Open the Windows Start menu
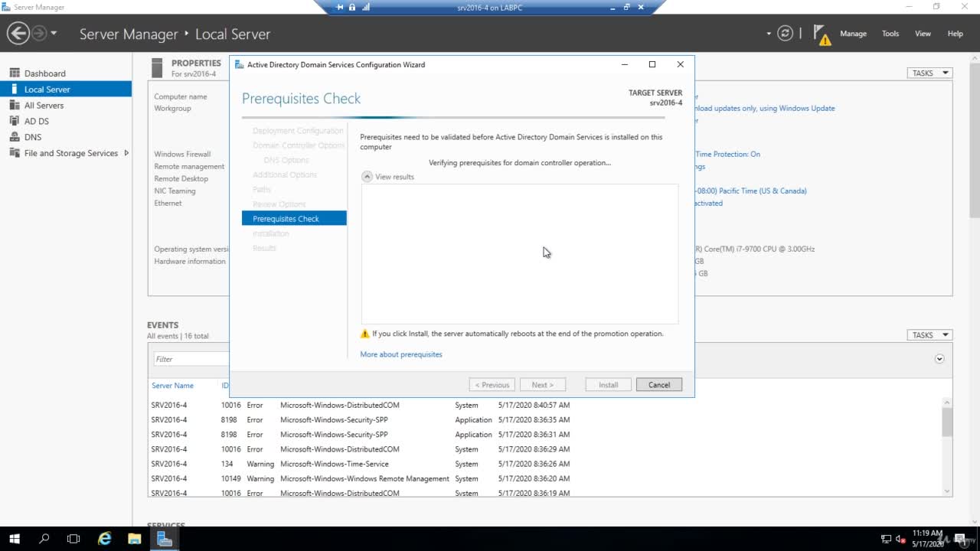The image size is (980, 551). pos(14,539)
